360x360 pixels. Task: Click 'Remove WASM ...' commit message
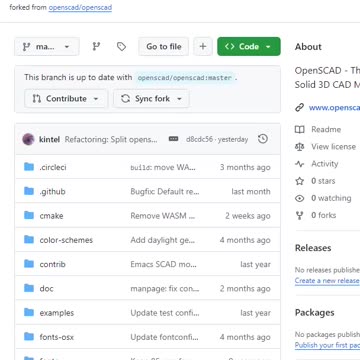click(x=163, y=216)
